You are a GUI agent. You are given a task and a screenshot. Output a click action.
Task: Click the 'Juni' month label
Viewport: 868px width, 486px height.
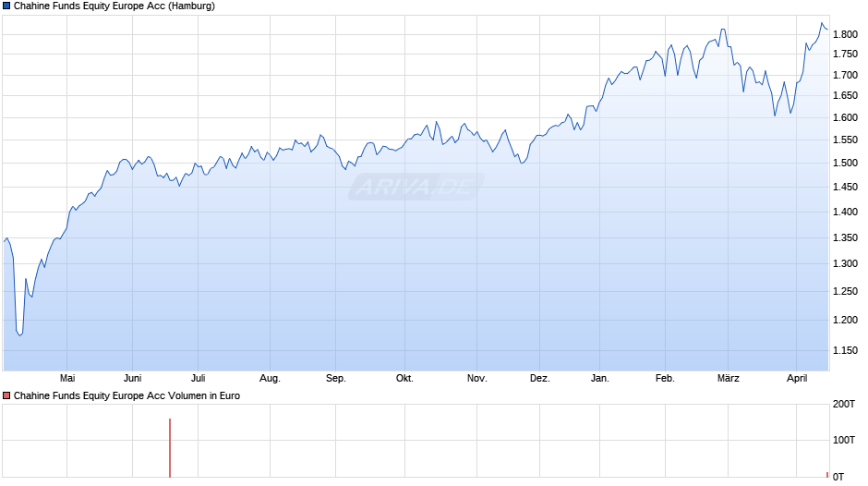tap(132, 378)
